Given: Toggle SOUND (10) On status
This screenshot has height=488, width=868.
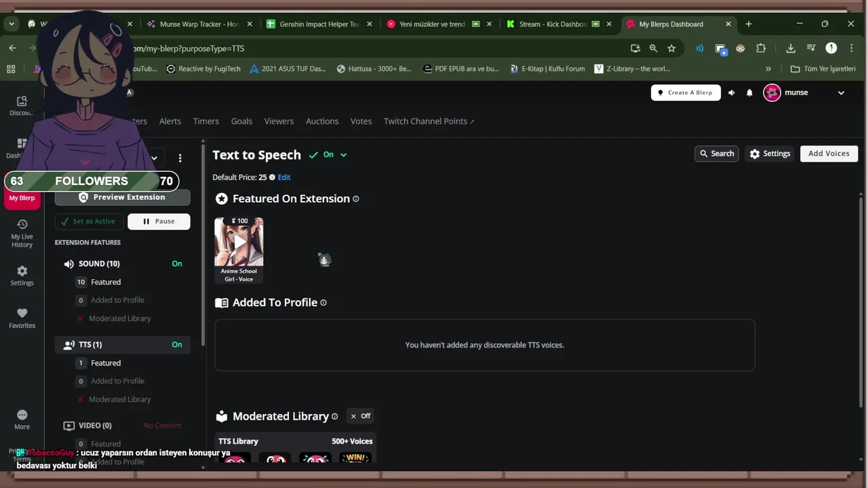Looking at the screenshot, I should click(177, 264).
